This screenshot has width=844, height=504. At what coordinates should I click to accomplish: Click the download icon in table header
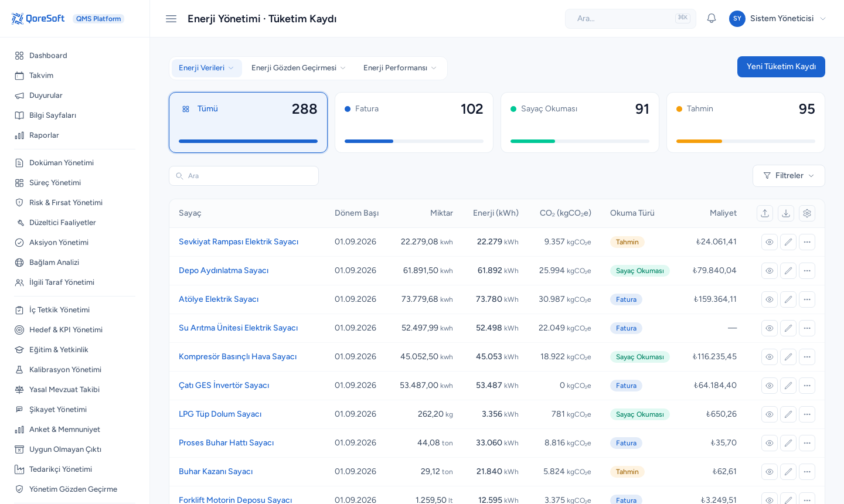click(786, 213)
